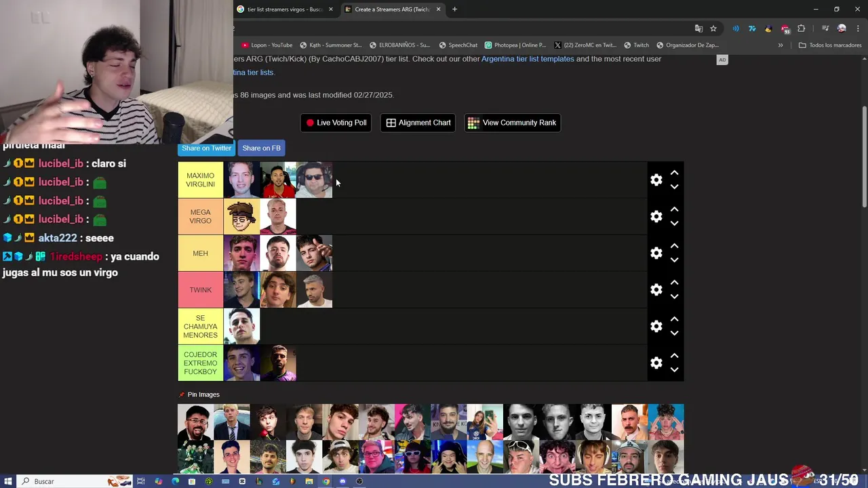
Task: Switch to tier list streamers virgos tab
Action: (285, 9)
